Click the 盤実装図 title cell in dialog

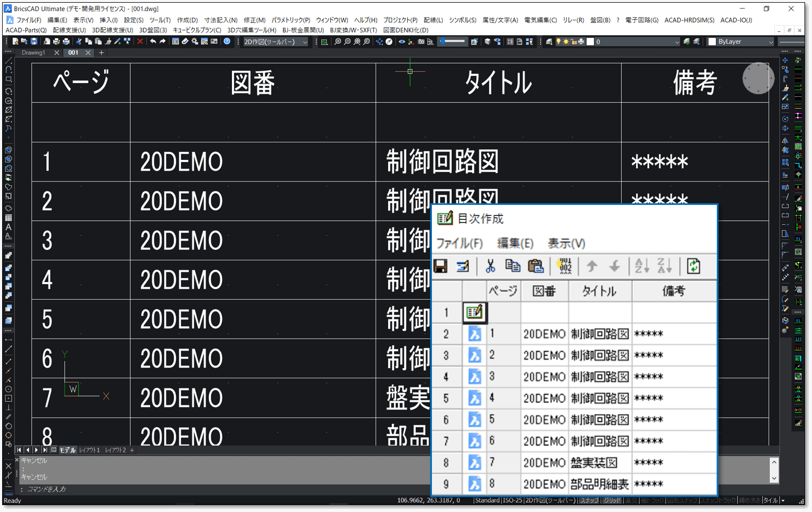tap(600, 462)
